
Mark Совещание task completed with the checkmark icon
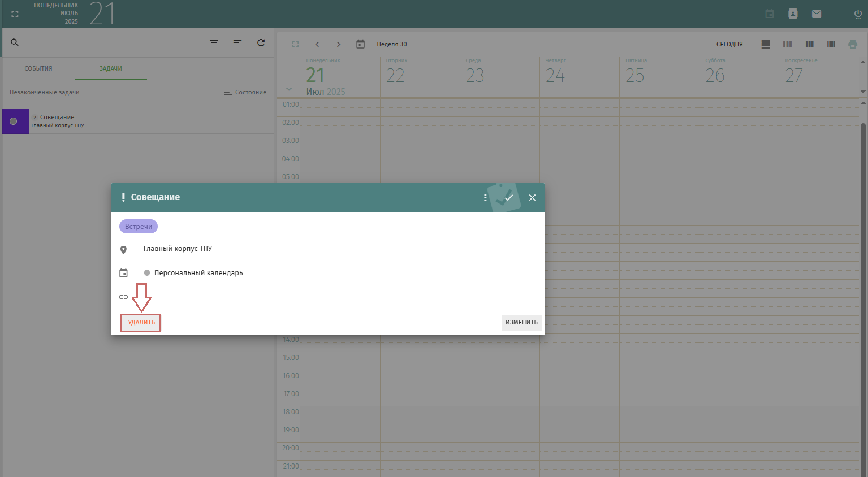click(x=509, y=197)
